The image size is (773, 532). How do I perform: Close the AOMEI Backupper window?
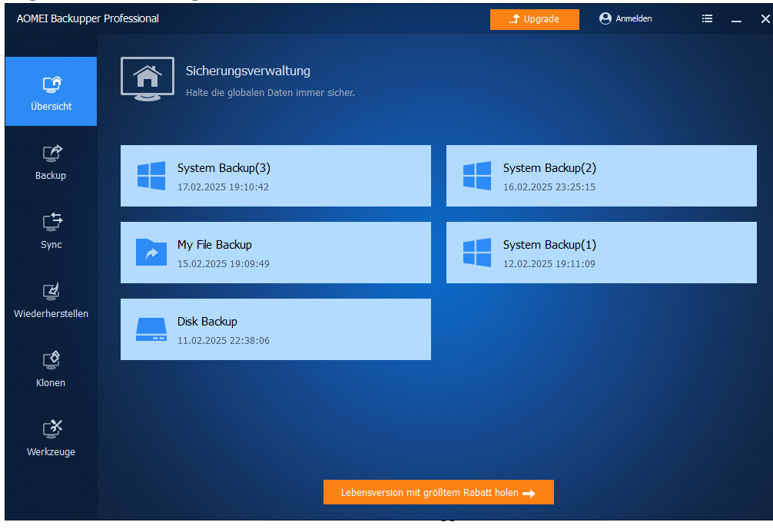[x=765, y=18]
